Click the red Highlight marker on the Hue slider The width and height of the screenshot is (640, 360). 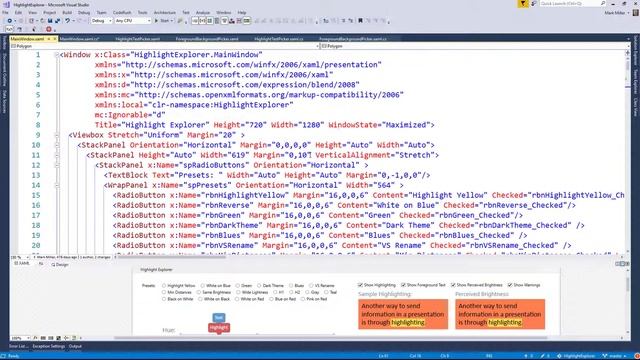(219, 328)
